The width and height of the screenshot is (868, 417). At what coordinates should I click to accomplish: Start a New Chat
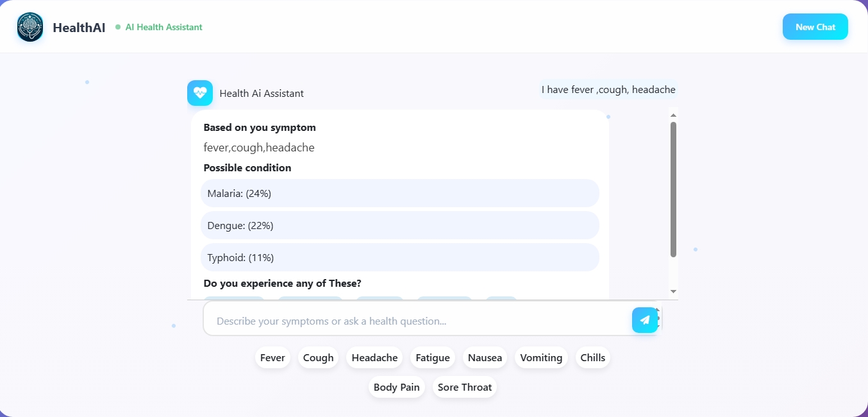point(815,27)
